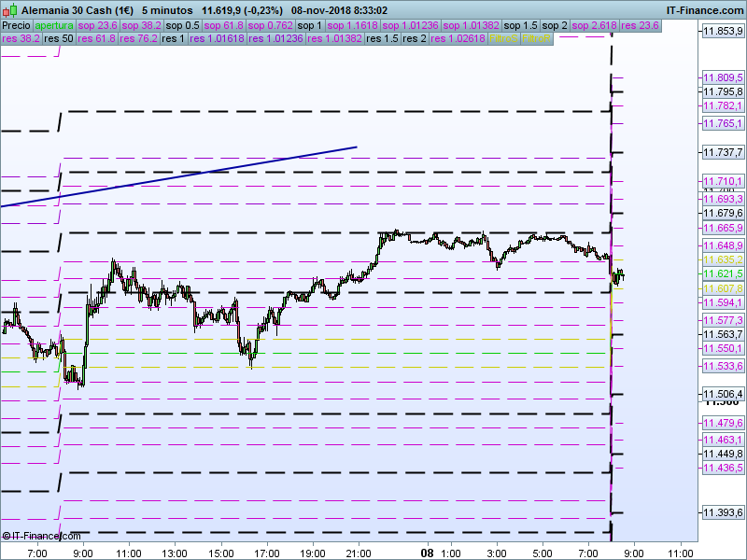Click the 11.449,8 price axis label
This screenshot has height=560, width=747.
click(723, 454)
